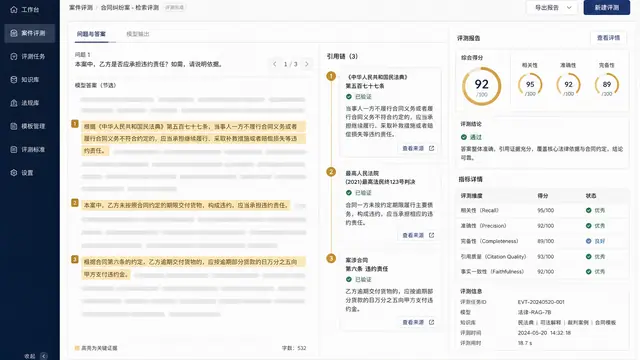
Task: Click the 评测任务 sidebar icon
Action: coord(13,56)
